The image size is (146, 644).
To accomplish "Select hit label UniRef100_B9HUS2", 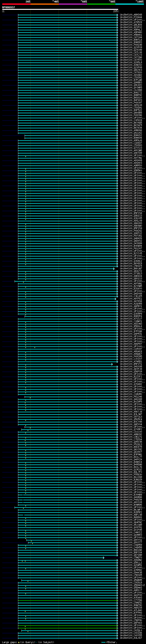I will [x=131, y=135].
